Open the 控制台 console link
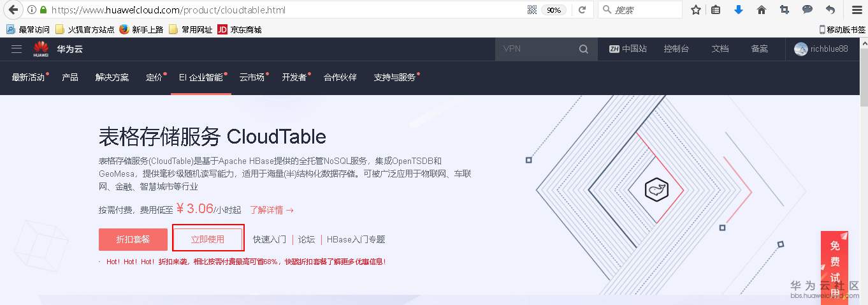 point(676,49)
